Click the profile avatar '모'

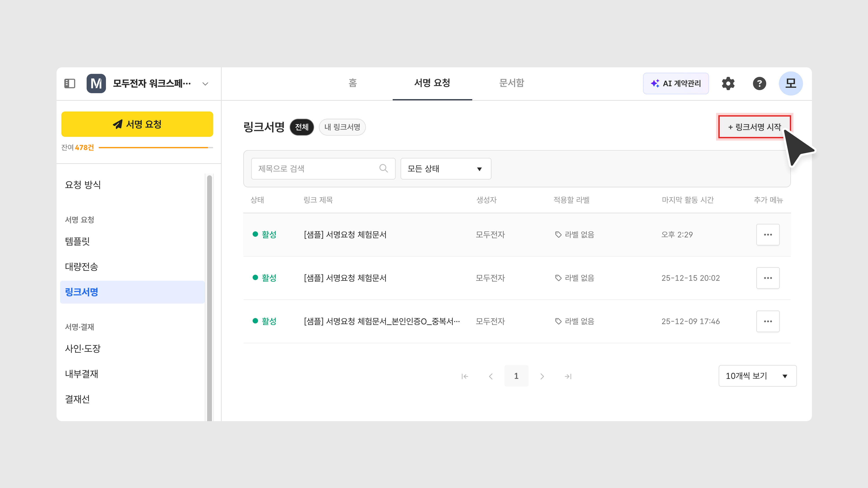pos(790,83)
